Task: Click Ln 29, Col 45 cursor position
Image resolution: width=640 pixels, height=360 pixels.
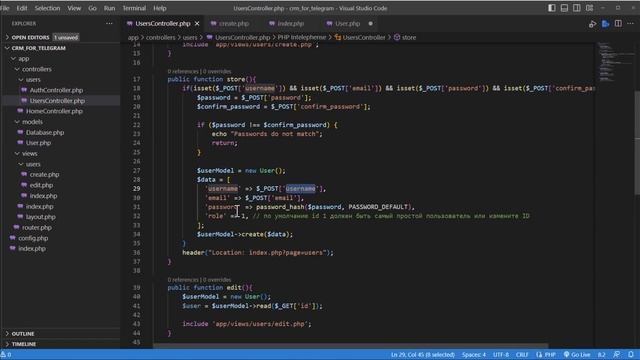Action: (422, 355)
